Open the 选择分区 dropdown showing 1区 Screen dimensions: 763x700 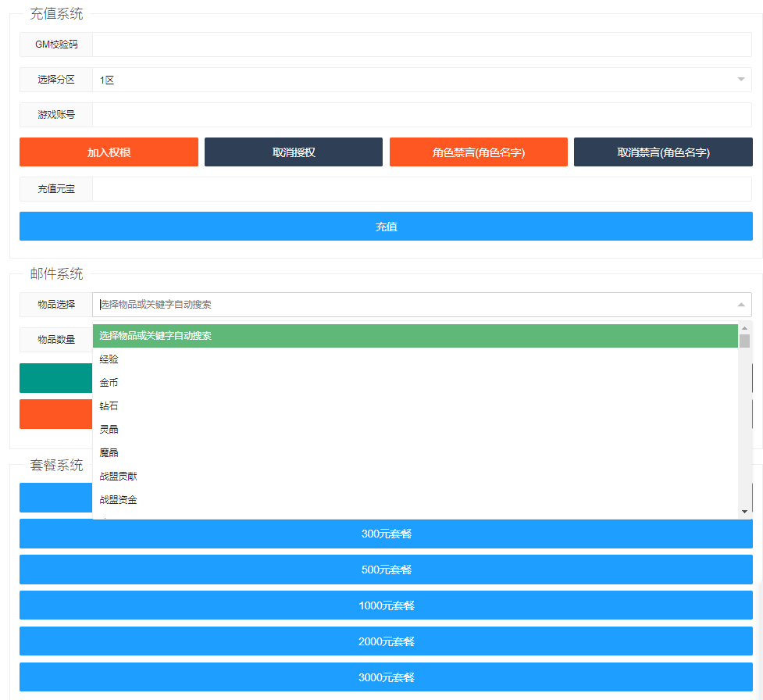point(422,80)
